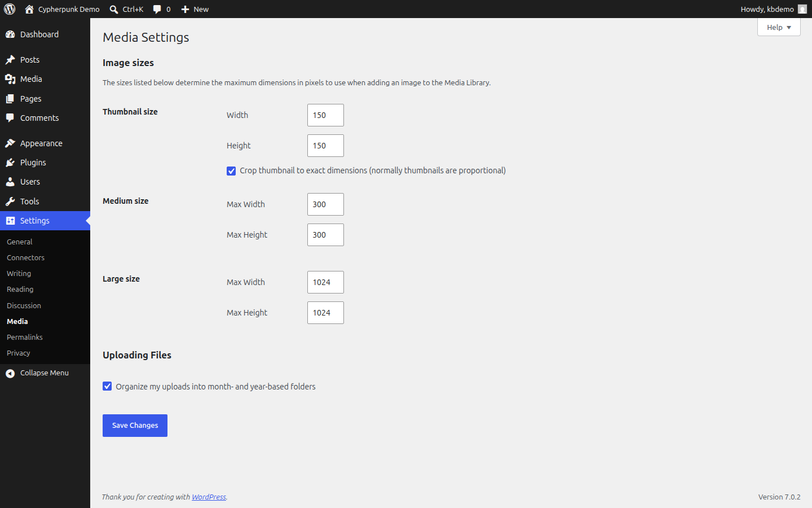Click the Appearance paintbrush icon
This screenshot has width=812, height=508.
(x=10, y=143)
